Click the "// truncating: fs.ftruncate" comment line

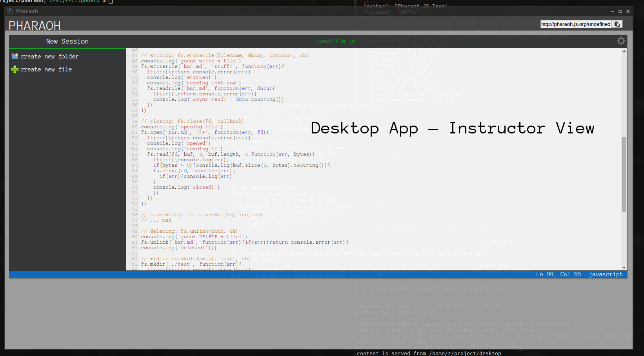pos(202,215)
